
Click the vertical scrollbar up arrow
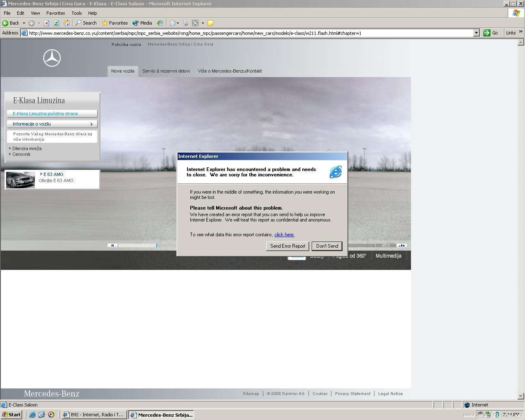click(521, 42)
